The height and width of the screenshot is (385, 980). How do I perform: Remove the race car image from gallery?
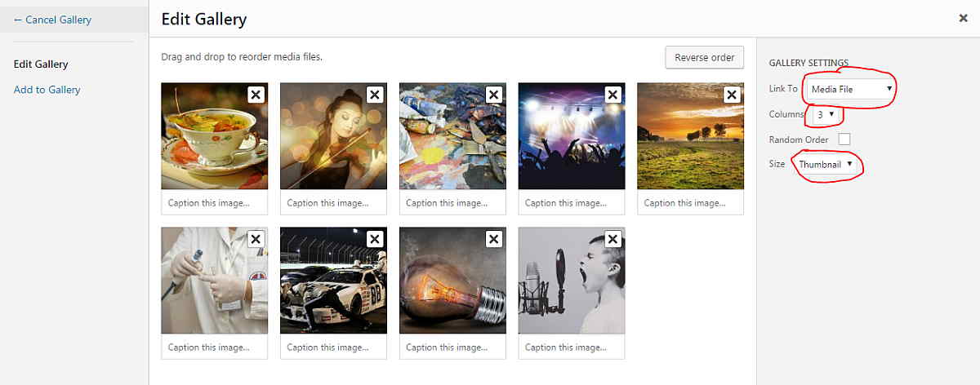click(375, 239)
